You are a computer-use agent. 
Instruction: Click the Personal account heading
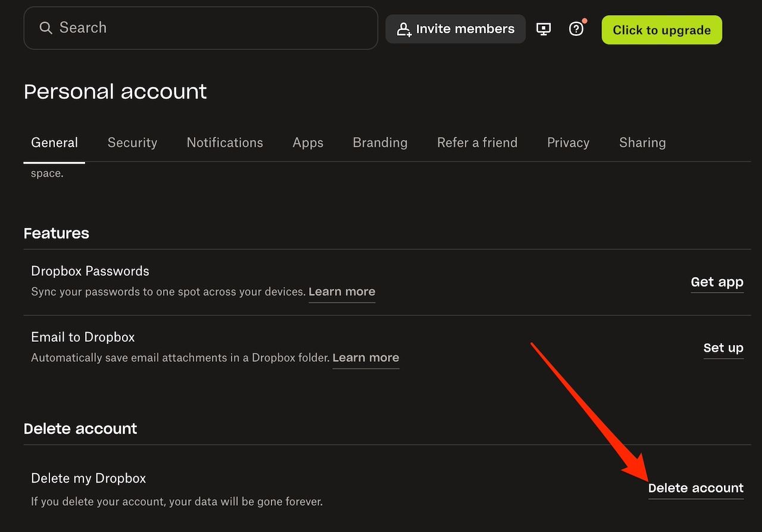[x=115, y=92]
